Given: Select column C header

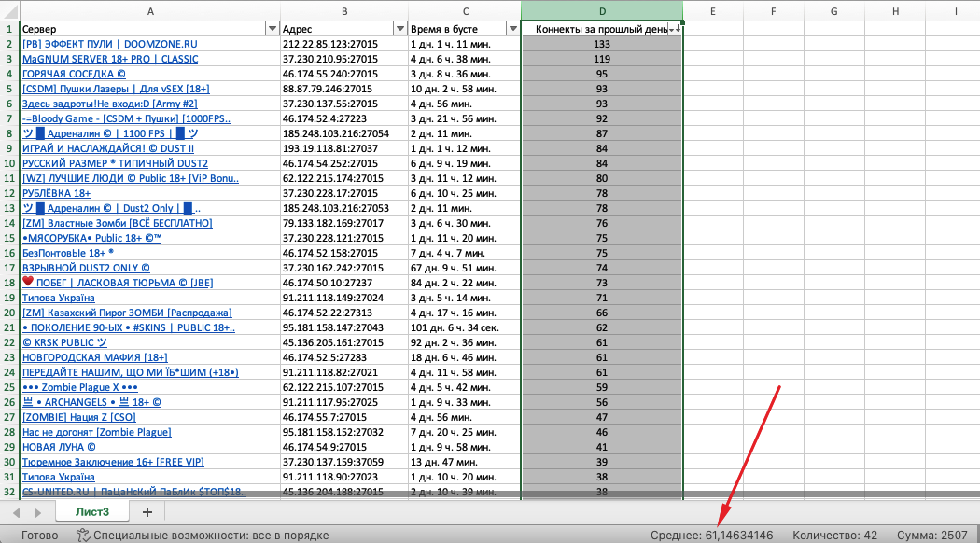Looking at the screenshot, I should (x=465, y=11).
